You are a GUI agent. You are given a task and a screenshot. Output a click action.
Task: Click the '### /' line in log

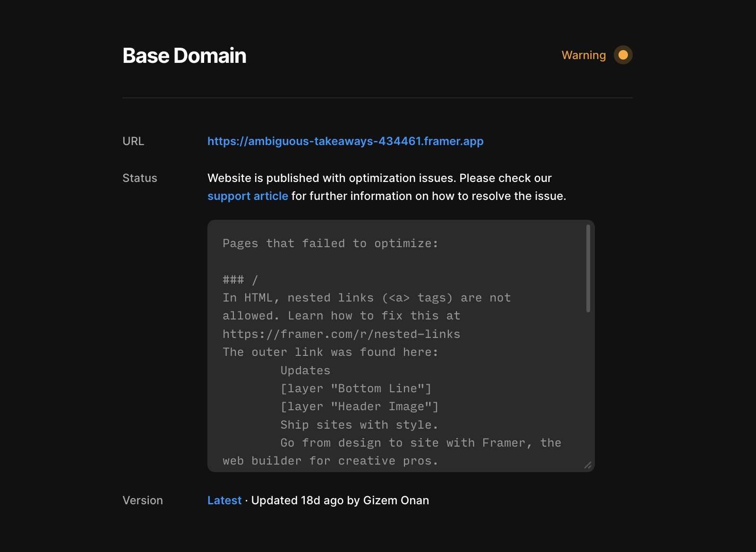click(241, 280)
